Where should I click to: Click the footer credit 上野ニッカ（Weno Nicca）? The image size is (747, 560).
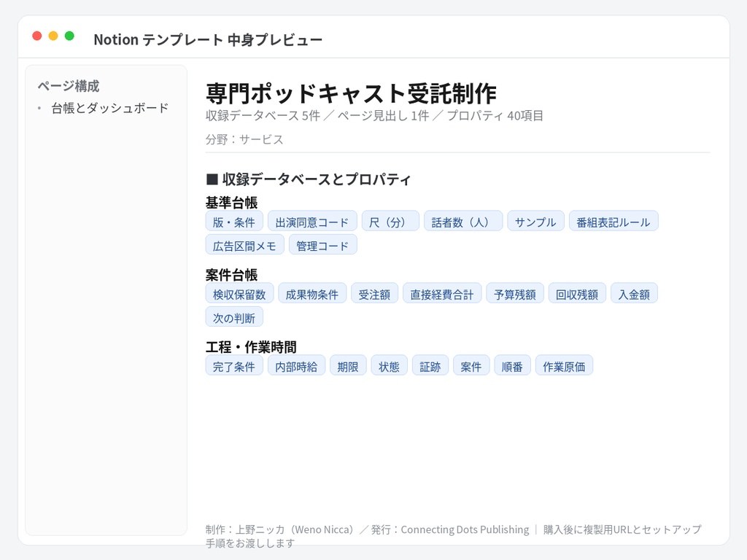click(x=296, y=529)
